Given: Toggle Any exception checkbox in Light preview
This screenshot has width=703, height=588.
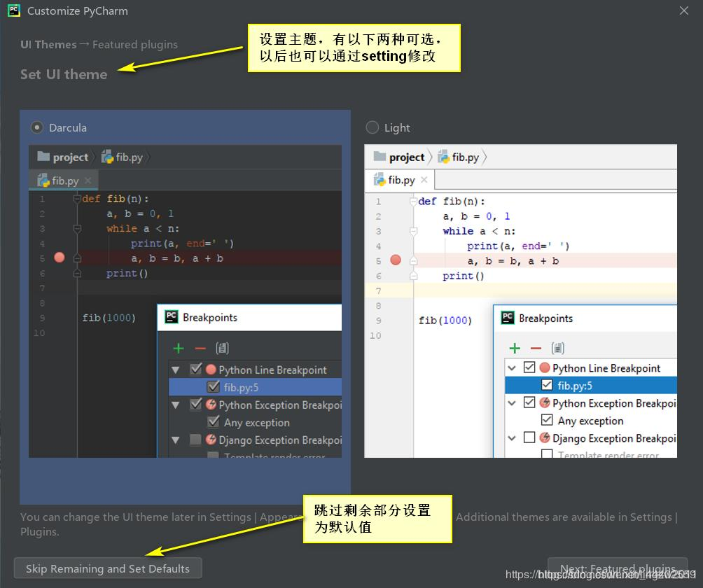Looking at the screenshot, I should click(547, 420).
